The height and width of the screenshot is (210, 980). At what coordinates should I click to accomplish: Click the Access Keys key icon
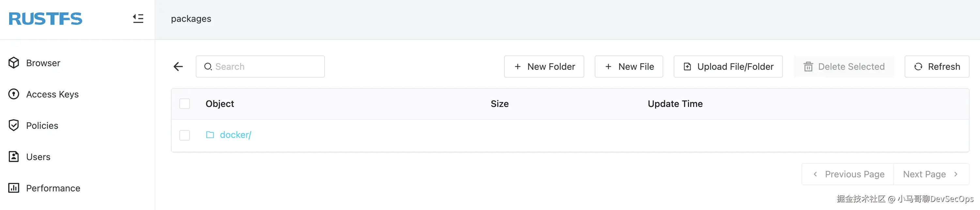click(14, 94)
